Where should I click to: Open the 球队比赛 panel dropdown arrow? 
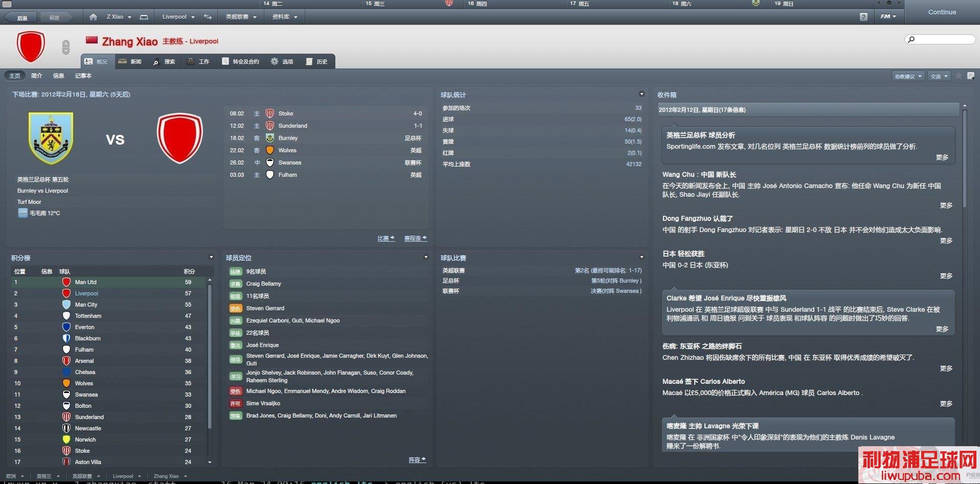pos(642,257)
